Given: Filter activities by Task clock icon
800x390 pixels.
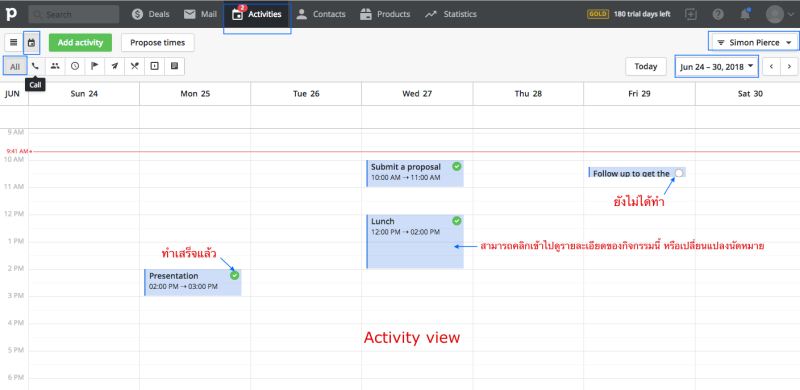Looking at the screenshot, I should tap(75, 66).
